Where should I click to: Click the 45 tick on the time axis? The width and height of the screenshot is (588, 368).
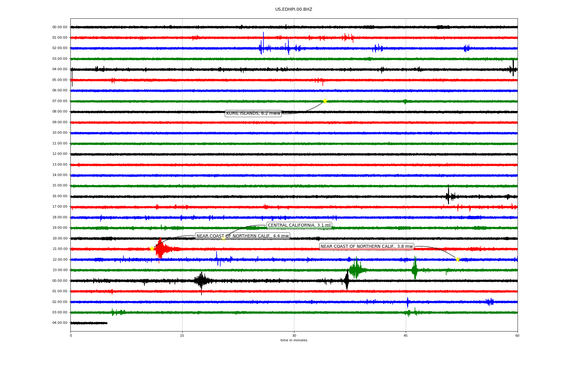point(406,335)
